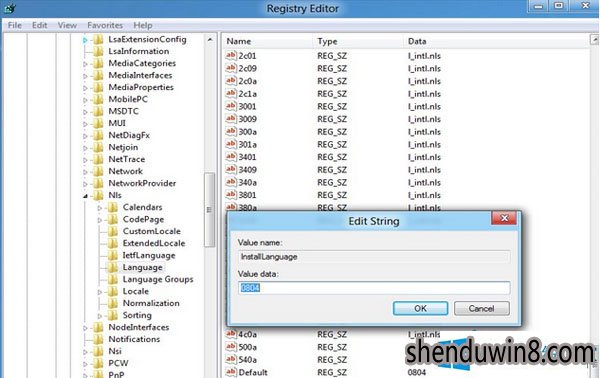Select the MSDTC folder icon
Viewport: 600px width, 378px height.
(x=98, y=111)
